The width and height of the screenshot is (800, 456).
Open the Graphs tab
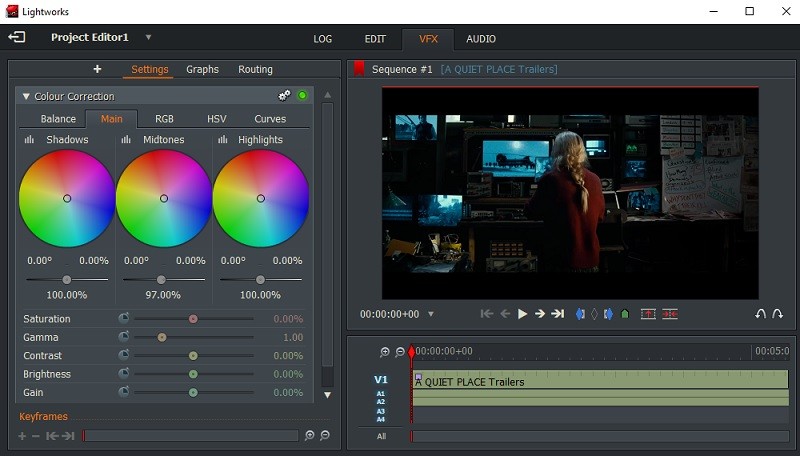(x=203, y=69)
